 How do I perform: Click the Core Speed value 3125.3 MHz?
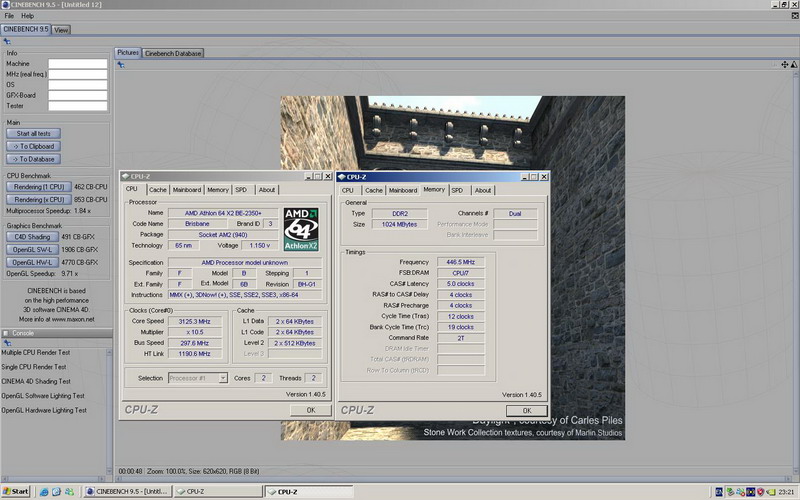tap(195, 321)
